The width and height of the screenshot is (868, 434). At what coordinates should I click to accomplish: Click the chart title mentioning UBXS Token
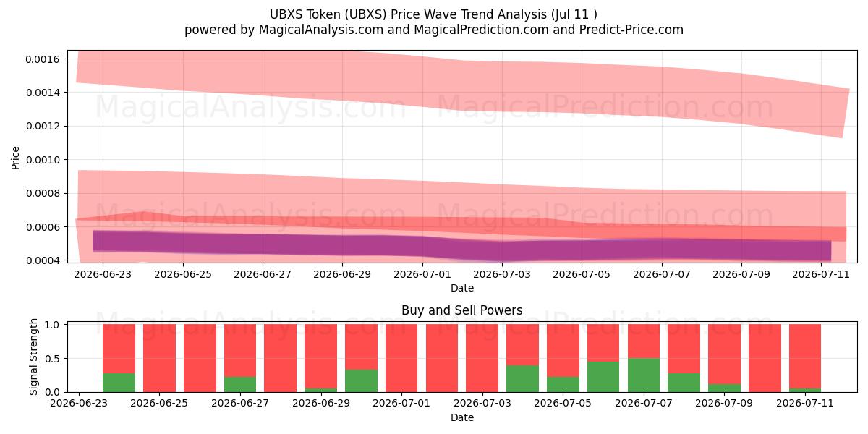[x=434, y=14]
